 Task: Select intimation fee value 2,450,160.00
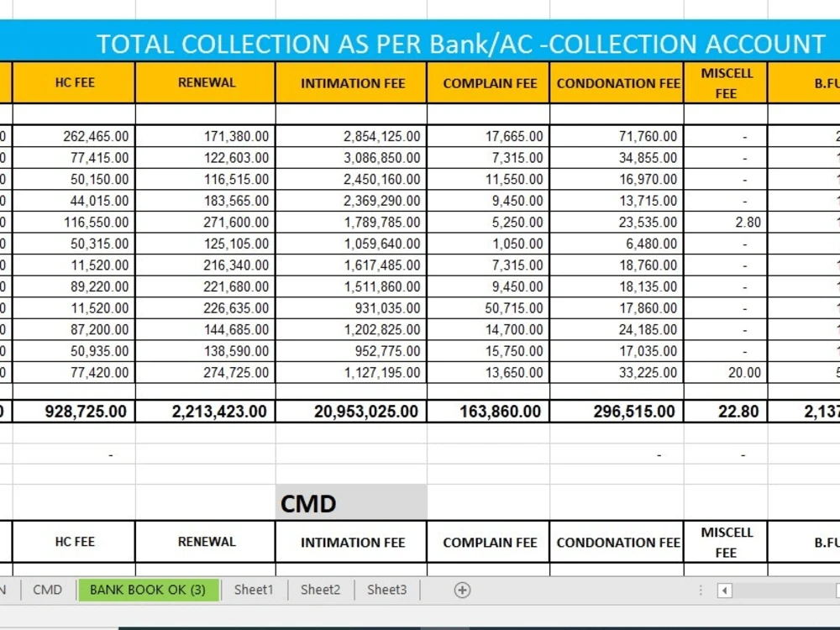point(351,179)
